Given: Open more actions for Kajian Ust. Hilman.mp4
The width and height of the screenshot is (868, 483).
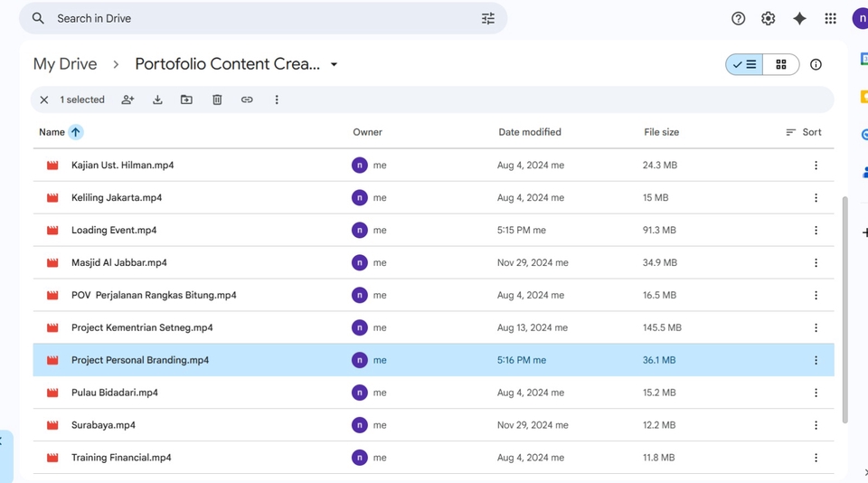Looking at the screenshot, I should pos(816,166).
